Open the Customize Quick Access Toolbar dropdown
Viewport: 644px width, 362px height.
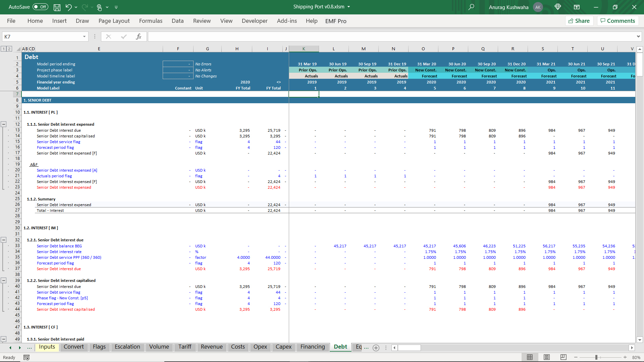(x=116, y=7)
